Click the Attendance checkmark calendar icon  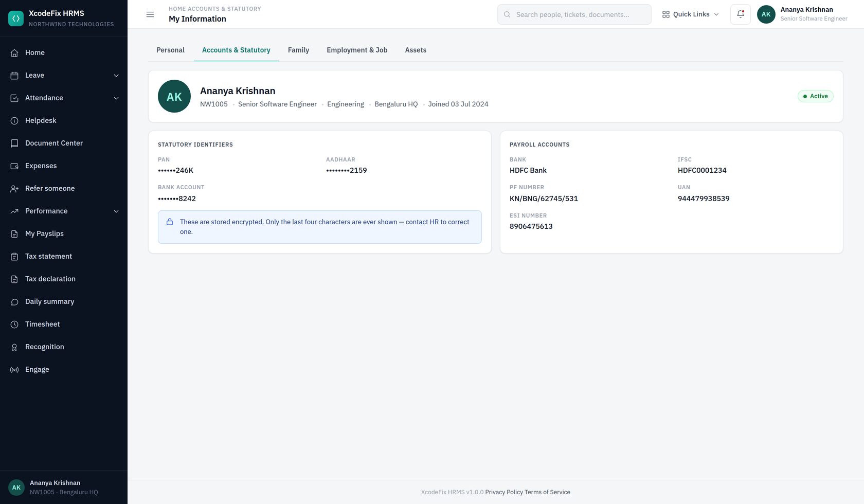coord(14,98)
